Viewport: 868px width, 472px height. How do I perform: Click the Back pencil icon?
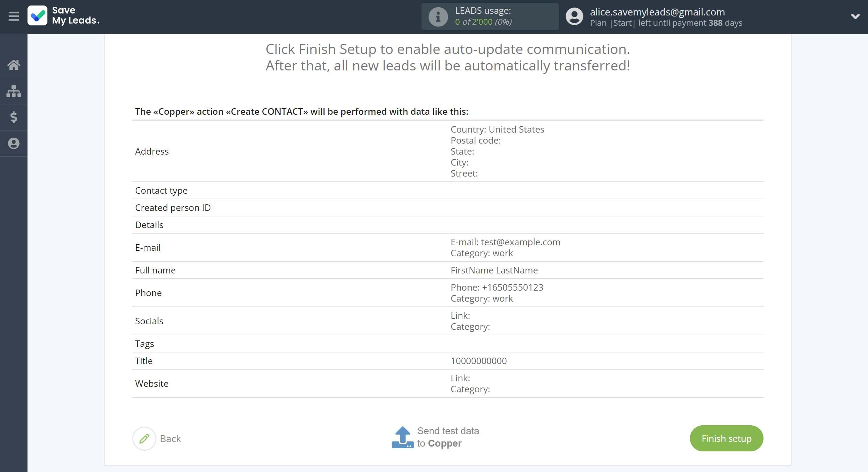click(144, 439)
